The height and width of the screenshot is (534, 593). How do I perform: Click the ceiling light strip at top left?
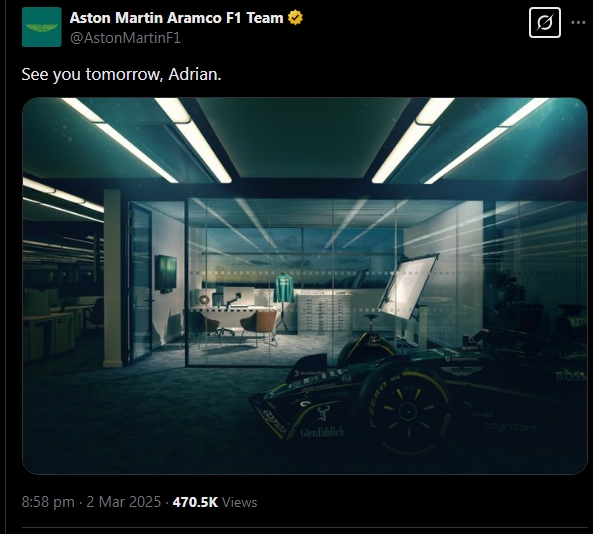point(119,140)
